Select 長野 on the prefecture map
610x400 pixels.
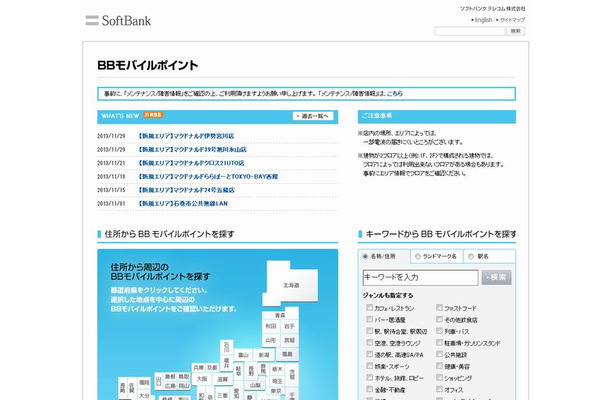[251, 370]
